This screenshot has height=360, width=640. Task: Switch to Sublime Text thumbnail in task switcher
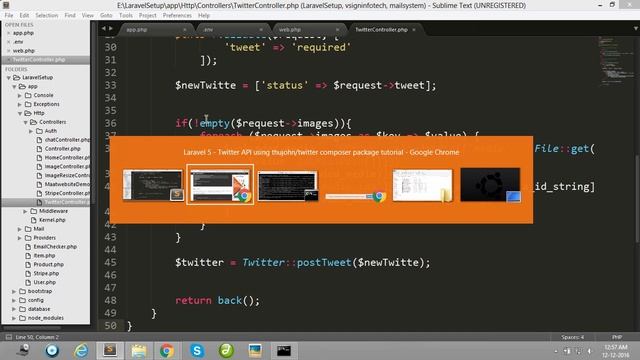point(153,185)
